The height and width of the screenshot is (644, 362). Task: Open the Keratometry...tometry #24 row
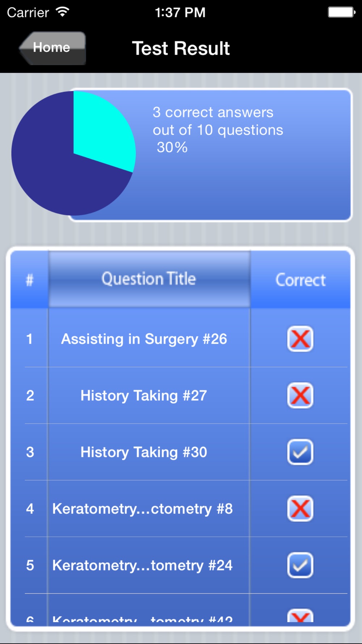[143, 565]
